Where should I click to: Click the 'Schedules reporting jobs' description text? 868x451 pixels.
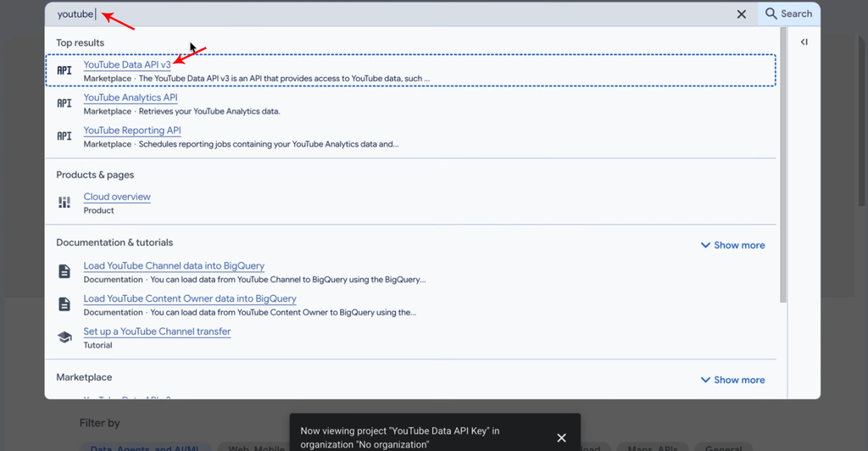(x=269, y=144)
